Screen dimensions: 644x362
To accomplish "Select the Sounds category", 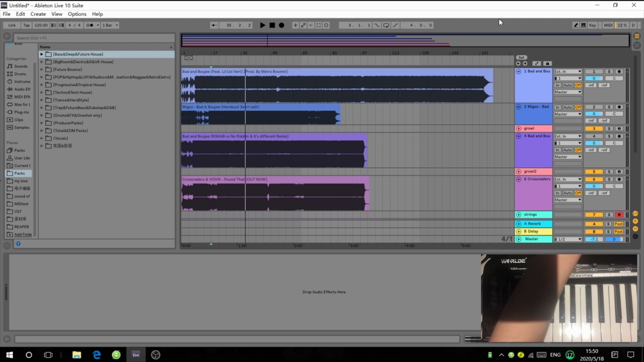I will [18, 66].
